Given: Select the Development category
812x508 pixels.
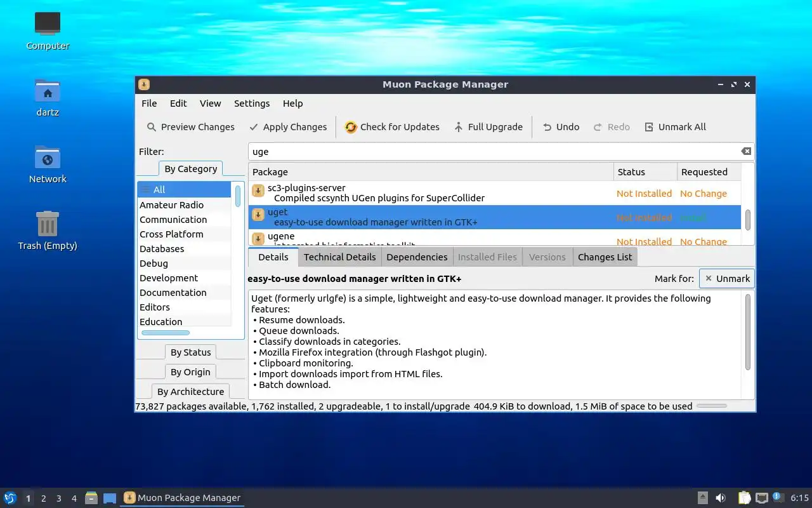Looking at the screenshot, I should 184,278.
